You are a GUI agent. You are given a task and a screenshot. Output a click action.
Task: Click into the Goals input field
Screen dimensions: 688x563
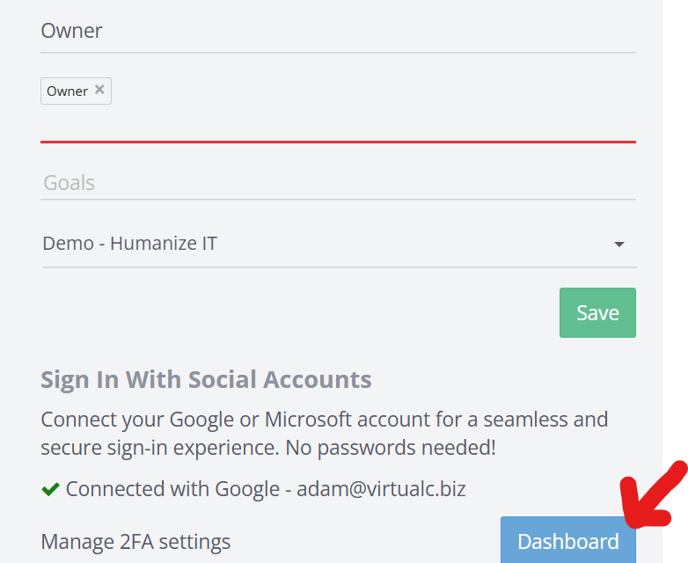click(x=338, y=183)
